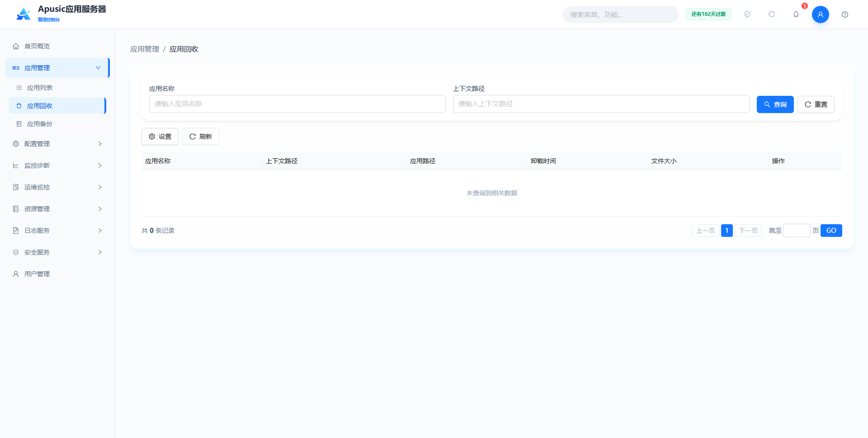
Task: Click the GO pagination button
Action: tap(831, 231)
